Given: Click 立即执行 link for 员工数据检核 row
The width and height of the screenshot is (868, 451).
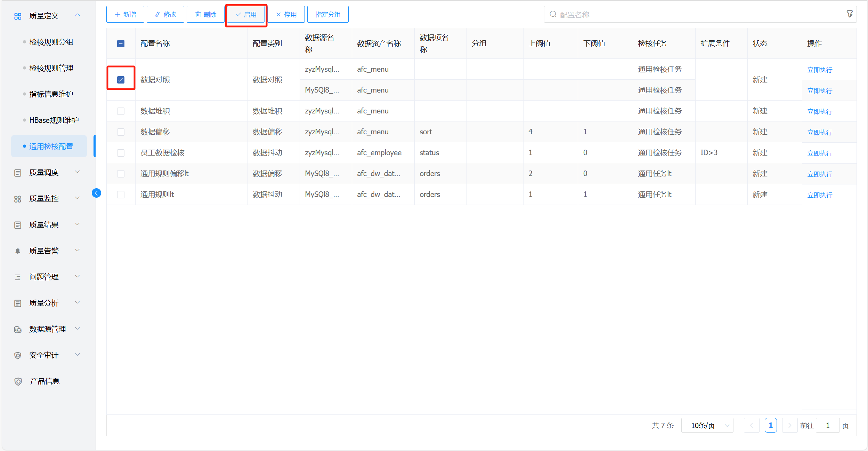Looking at the screenshot, I should 819,153.
